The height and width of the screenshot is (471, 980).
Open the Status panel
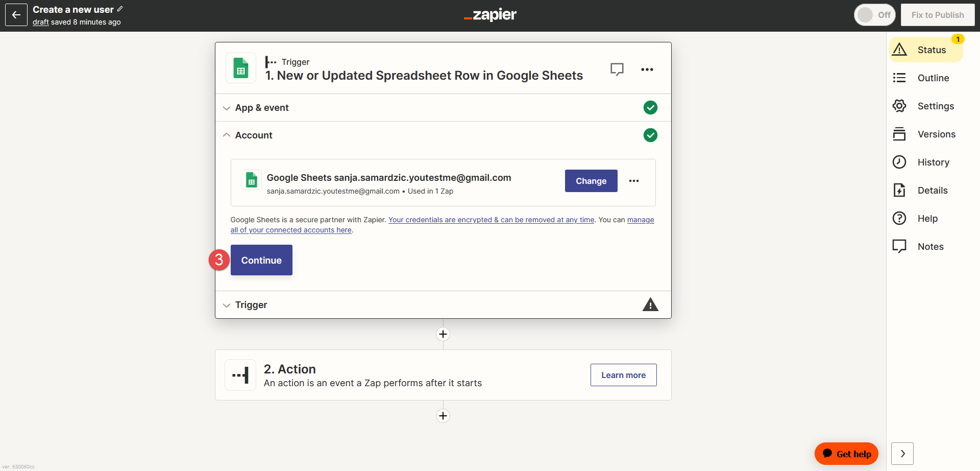pos(926,50)
